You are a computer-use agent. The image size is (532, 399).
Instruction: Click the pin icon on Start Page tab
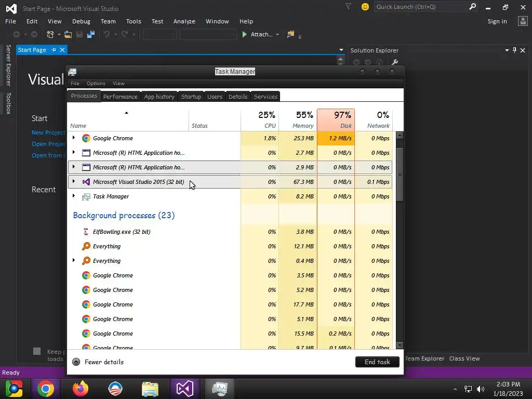[54, 50]
